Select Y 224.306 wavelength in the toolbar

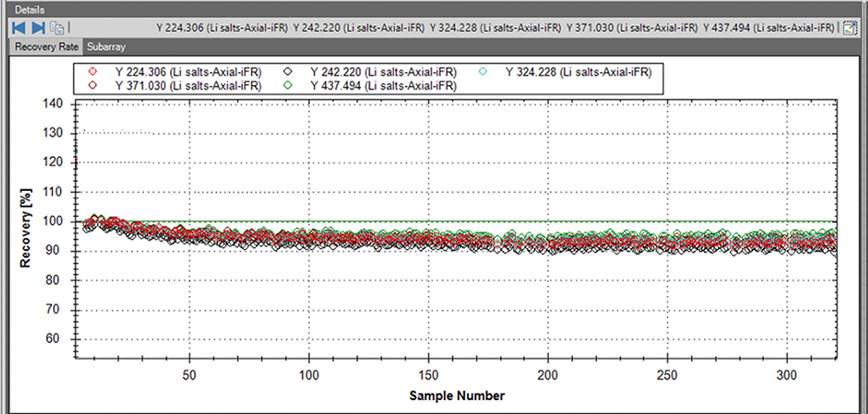tap(221, 28)
